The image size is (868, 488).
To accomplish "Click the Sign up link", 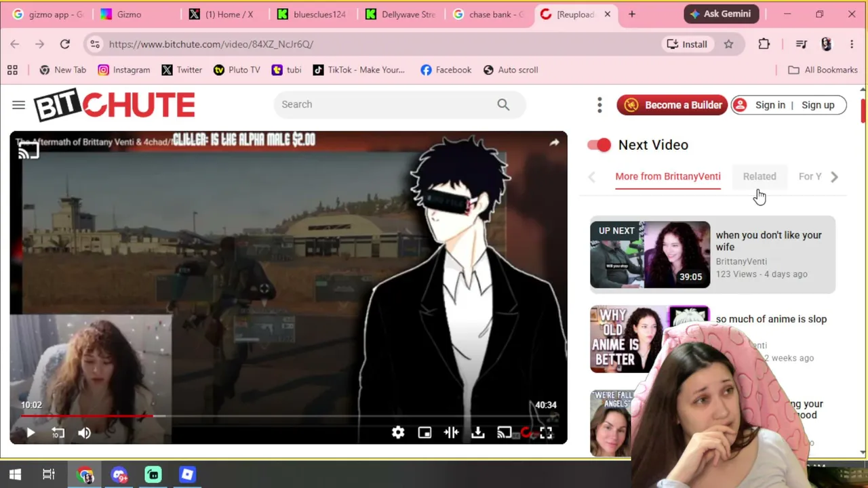I will (818, 105).
